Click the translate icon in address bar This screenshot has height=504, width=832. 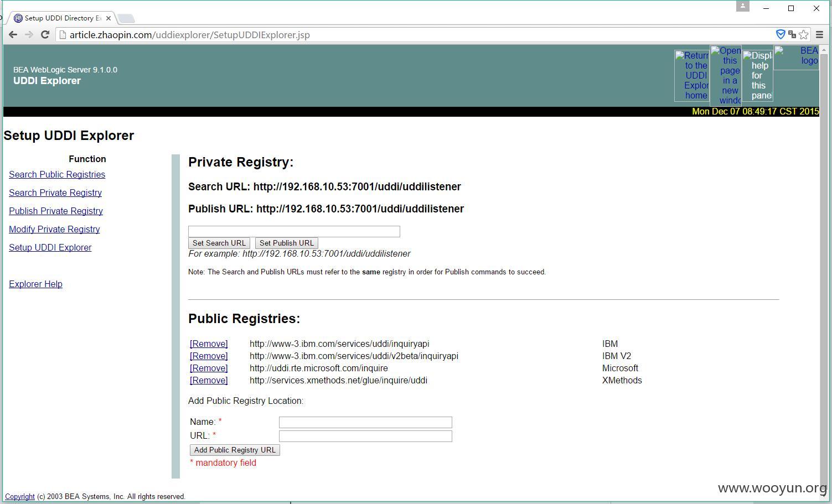(792, 35)
